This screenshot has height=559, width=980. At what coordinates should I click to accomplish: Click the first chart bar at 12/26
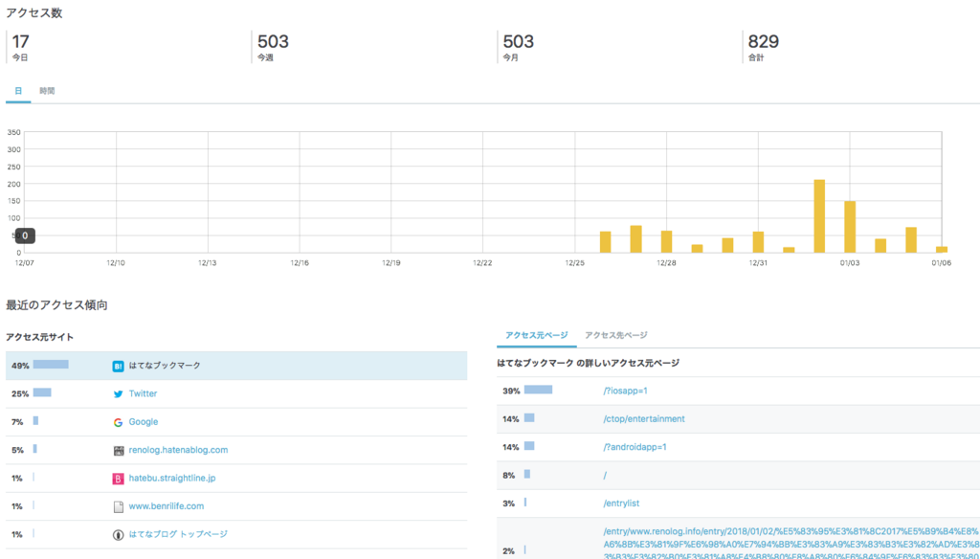605,242
